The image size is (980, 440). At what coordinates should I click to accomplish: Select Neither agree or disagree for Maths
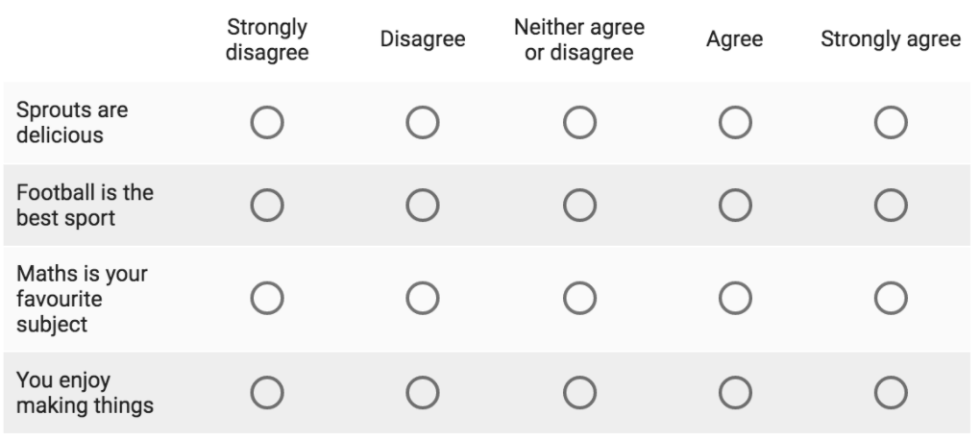(x=579, y=298)
